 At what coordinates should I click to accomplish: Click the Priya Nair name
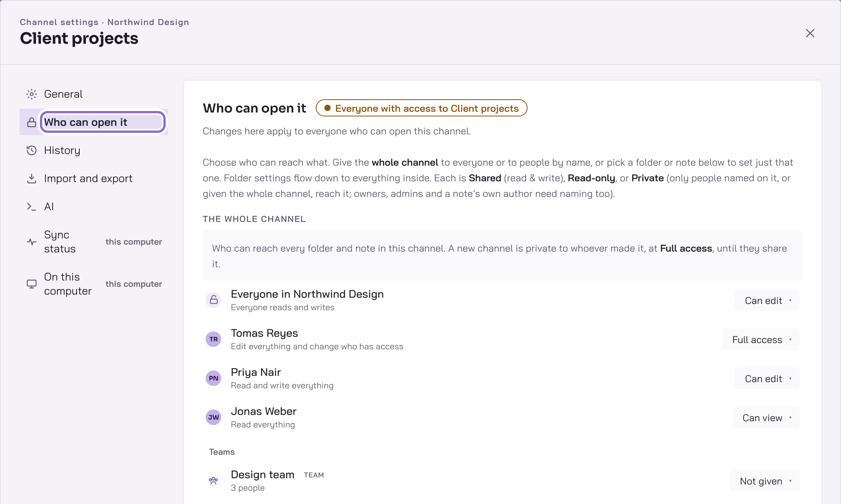(256, 372)
